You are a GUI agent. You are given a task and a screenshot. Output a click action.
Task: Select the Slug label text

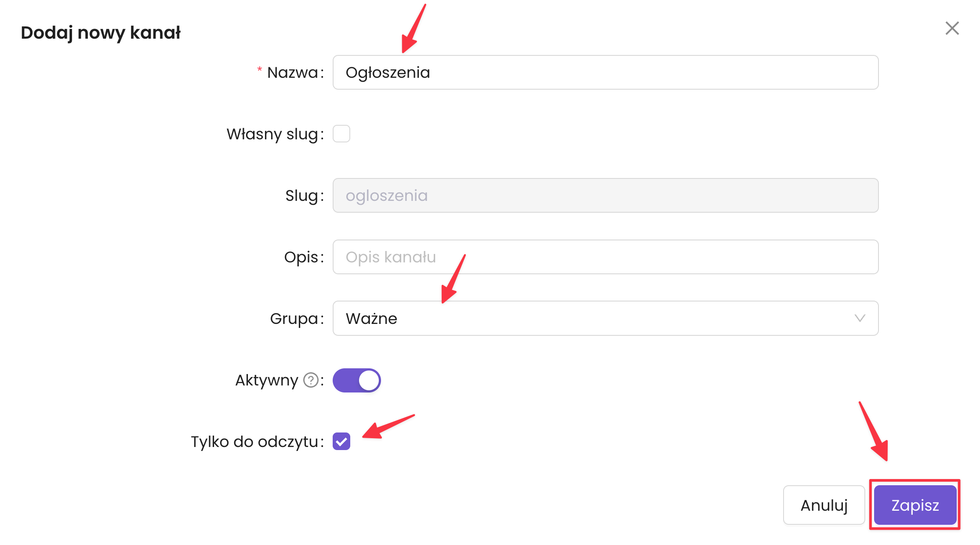tap(301, 196)
